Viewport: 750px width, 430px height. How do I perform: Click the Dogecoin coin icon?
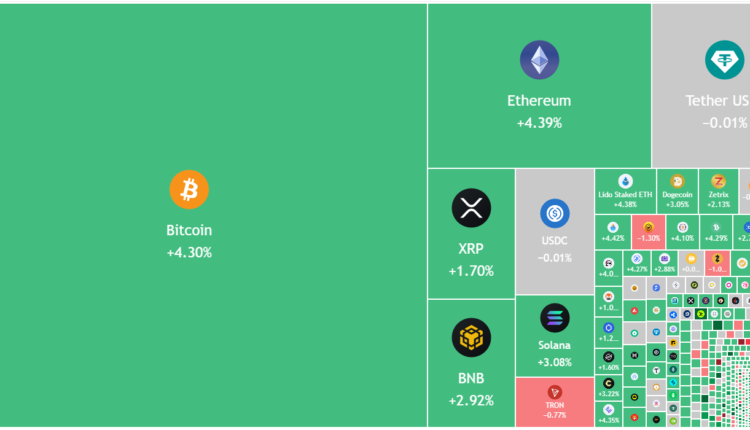(677, 181)
